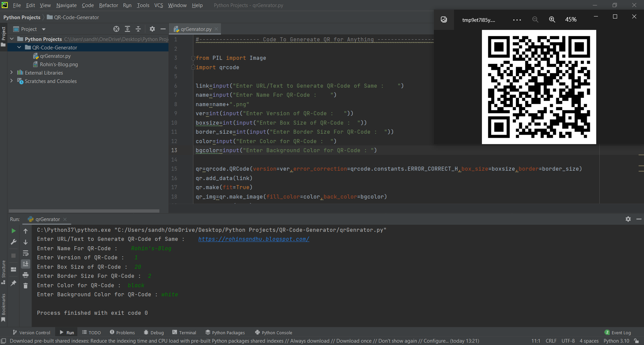Expand Scratches and Consoles node

point(12,81)
